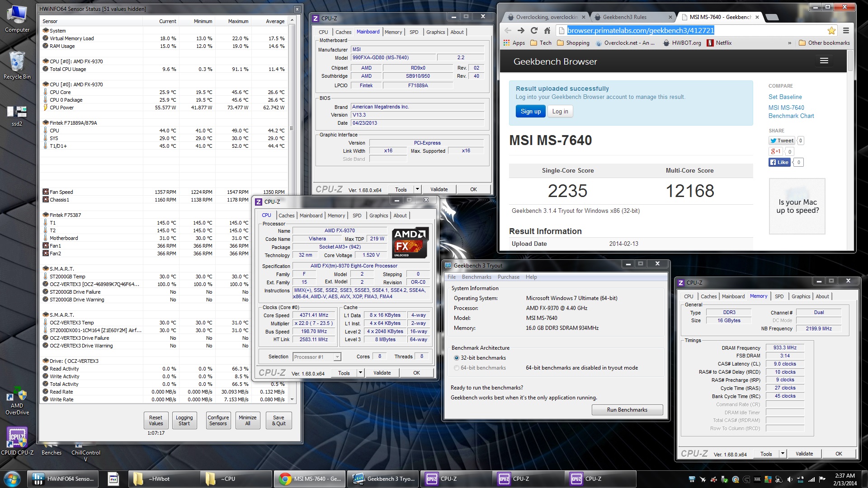Click Save & Quit in HWiNFO64
Image resolution: width=868 pixels, height=488 pixels.
(x=279, y=420)
